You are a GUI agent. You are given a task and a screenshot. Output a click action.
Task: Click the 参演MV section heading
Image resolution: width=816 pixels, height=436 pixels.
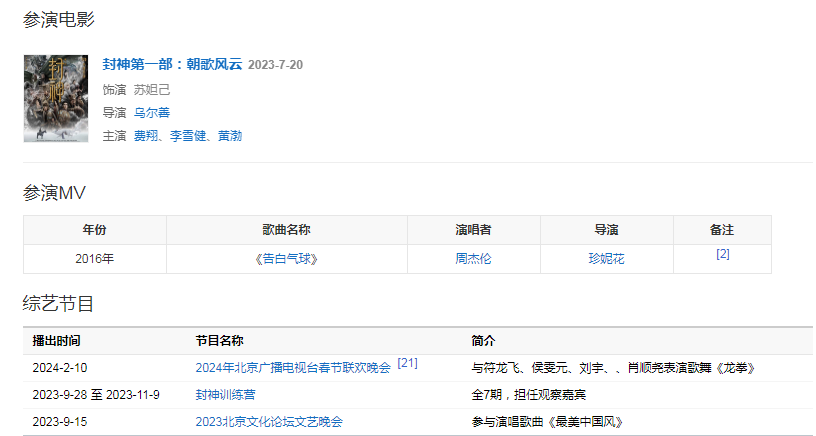(55, 192)
